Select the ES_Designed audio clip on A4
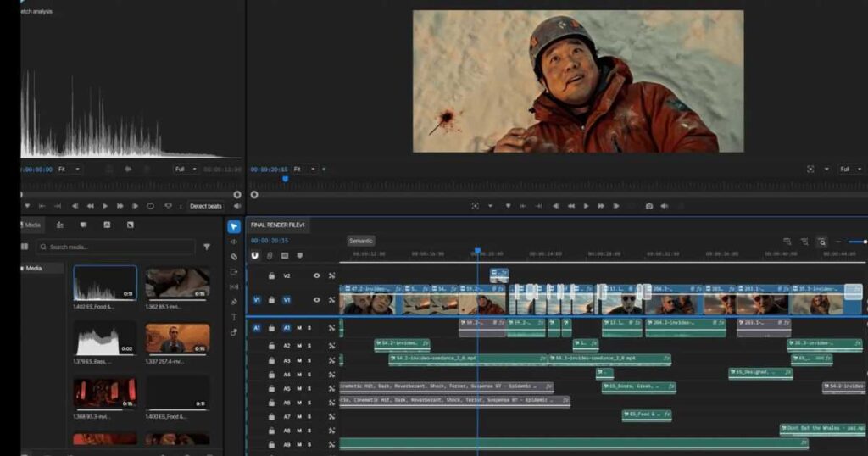 (760, 373)
